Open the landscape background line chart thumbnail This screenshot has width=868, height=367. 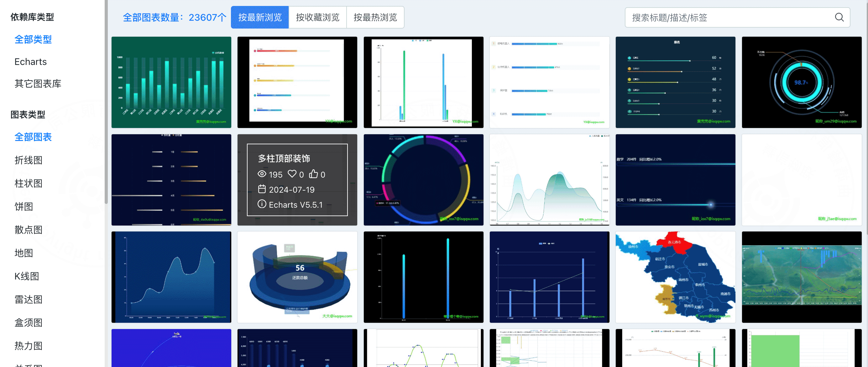[x=802, y=277]
